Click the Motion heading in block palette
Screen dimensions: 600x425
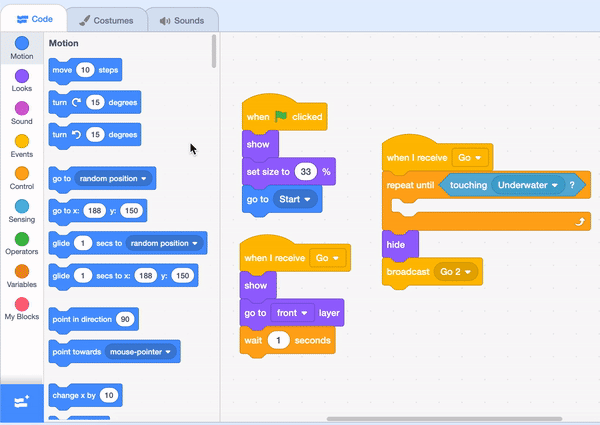[64, 43]
